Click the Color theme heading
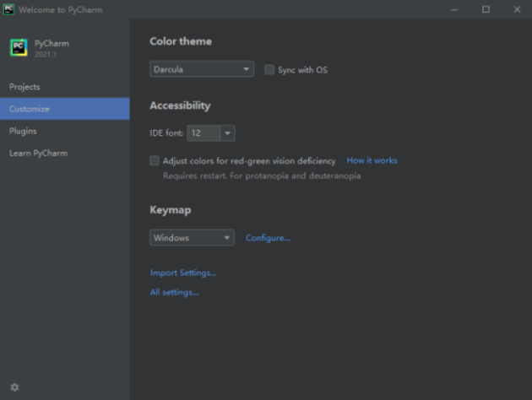The width and height of the screenshot is (532, 400). pos(181,41)
